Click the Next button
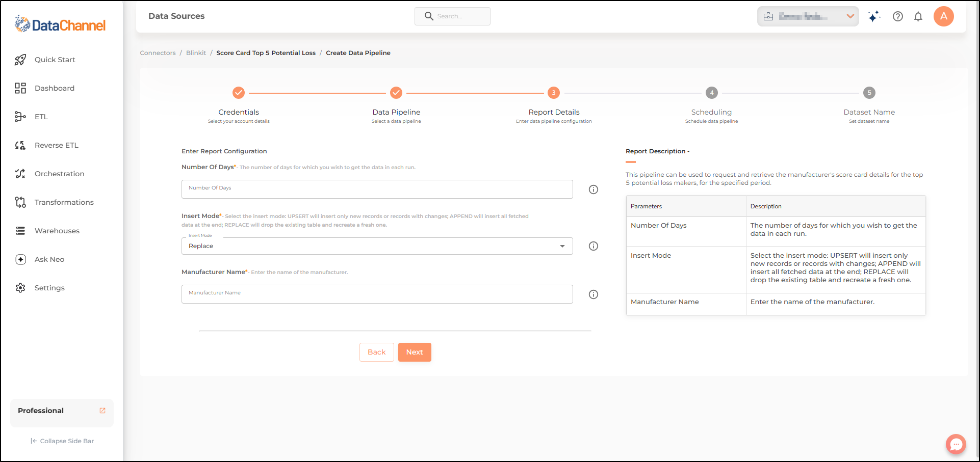The image size is (980, 462). tap(415, 352)
